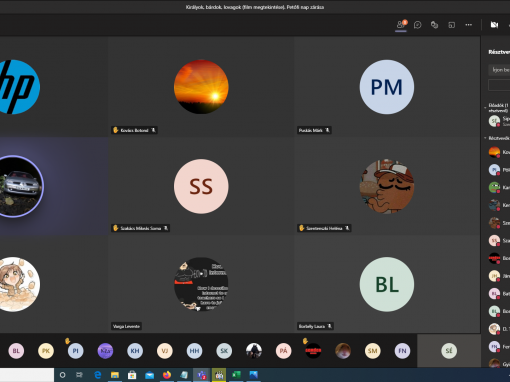Switch to Microsoft Teams taskbar icon
Screen dimensions: 510x382
[201, 375]
